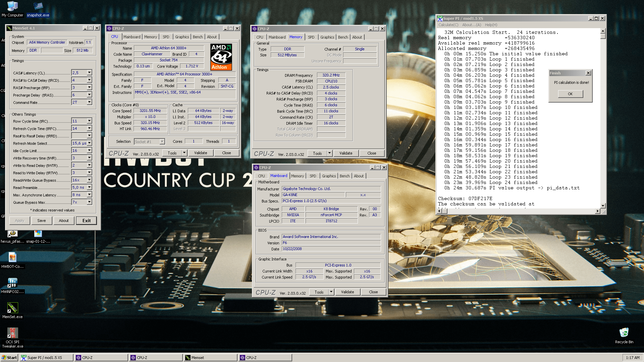644x362 pixels.
Task: Expand the CAS# Latency (CL) dropdown in MemSet
Action: coord(90,73)
